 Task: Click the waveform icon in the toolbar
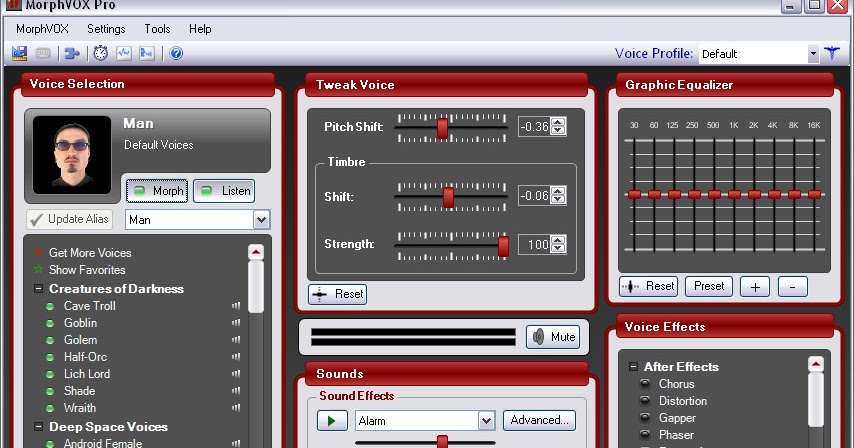[124, 53]
